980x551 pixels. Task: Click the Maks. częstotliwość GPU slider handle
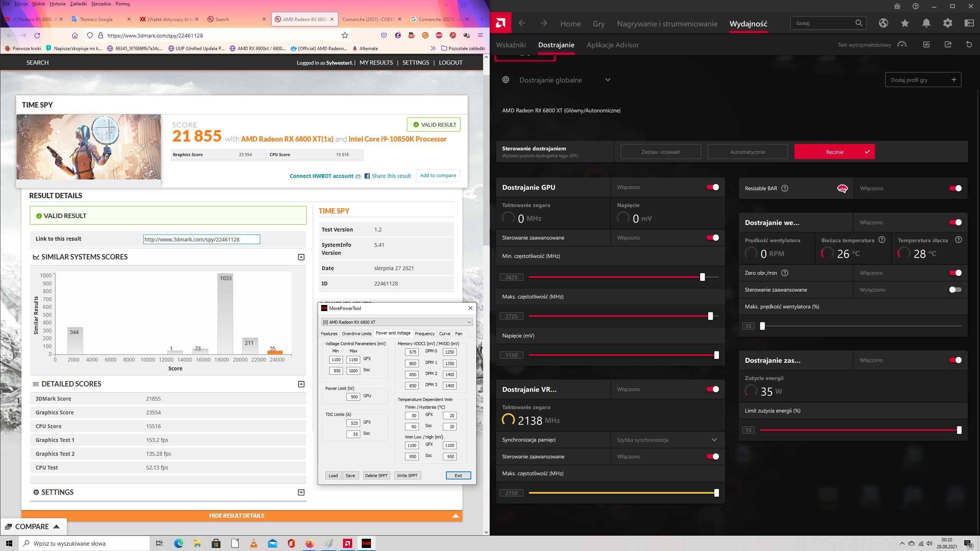[x=710, y=316]
